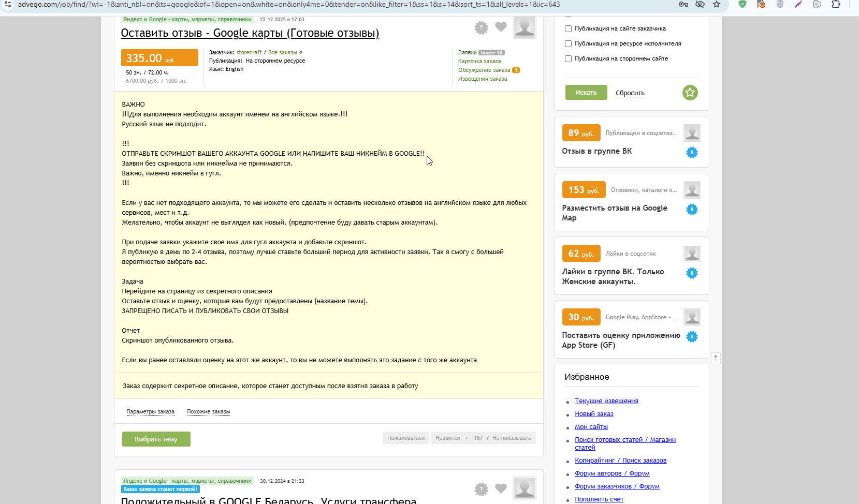This screenshot has width=859, height=504.
Task: Click Яндекс и Google category tag of first order
Action: (187, 20)
